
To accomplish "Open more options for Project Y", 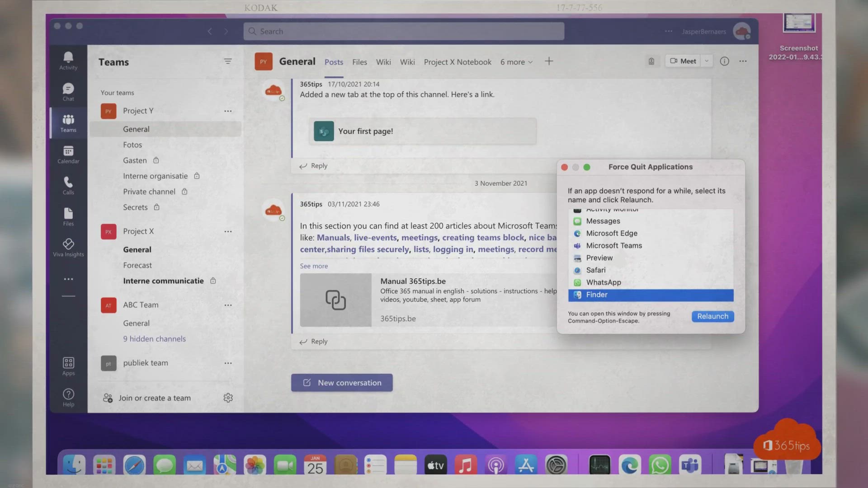I will [228, 111].
